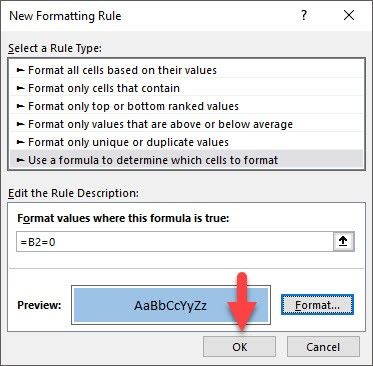The width and height of the screenshot is (373, 366).
Task: Open help with the question mark icon
Action: click(304, 15)
